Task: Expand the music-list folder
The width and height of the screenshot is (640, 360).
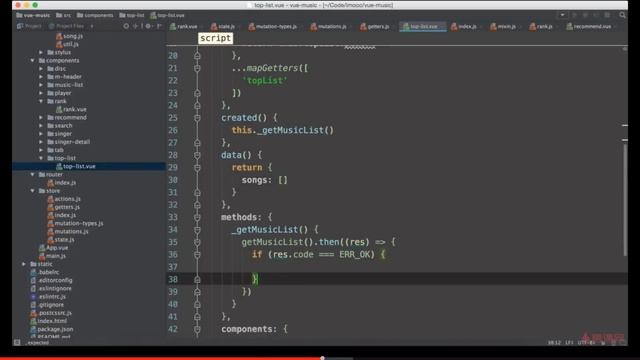Action: pyautogui.click(x=41, y=85)
